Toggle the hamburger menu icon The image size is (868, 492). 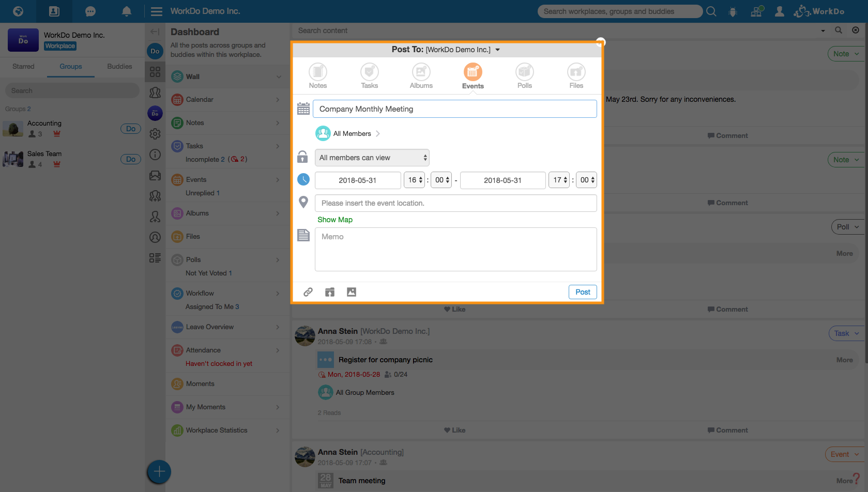click(157, 11)
